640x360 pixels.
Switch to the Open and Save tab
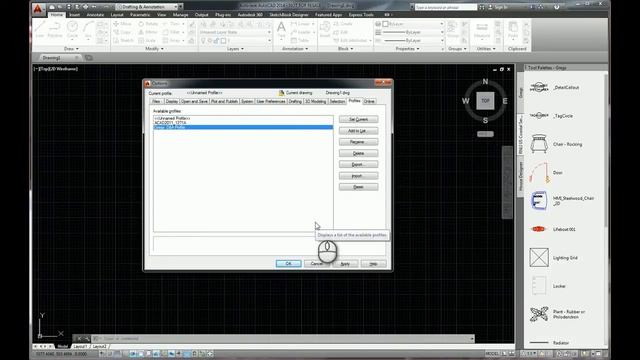(x=194, y=101)
